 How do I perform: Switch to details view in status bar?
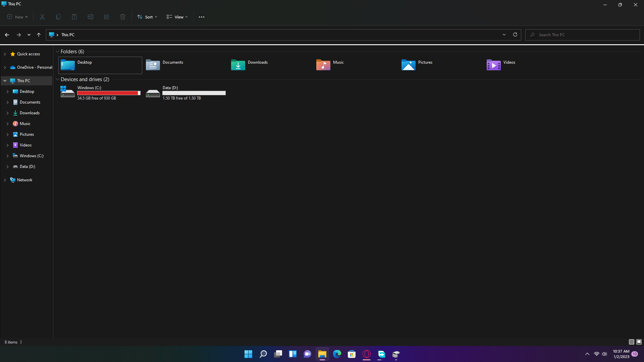tap(631, 342)
